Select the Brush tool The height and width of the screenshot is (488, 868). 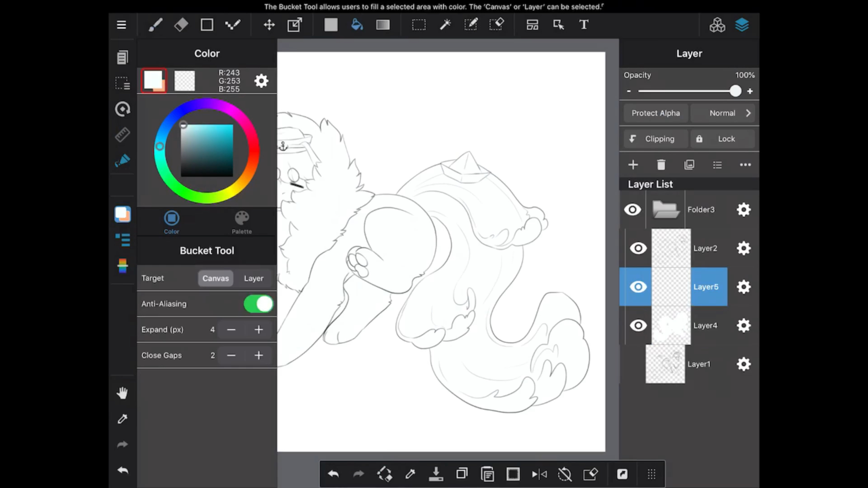click(155, 25)
